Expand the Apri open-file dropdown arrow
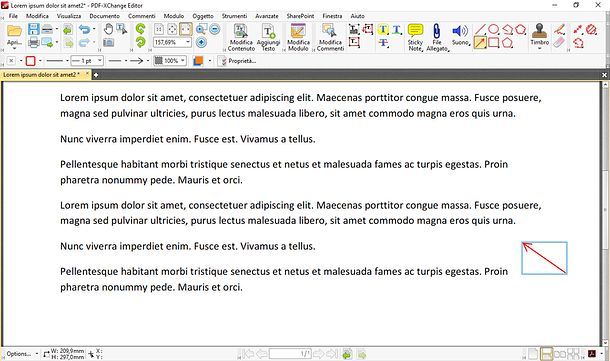This screenshot has height=361, width=610. tap(14, 49)
